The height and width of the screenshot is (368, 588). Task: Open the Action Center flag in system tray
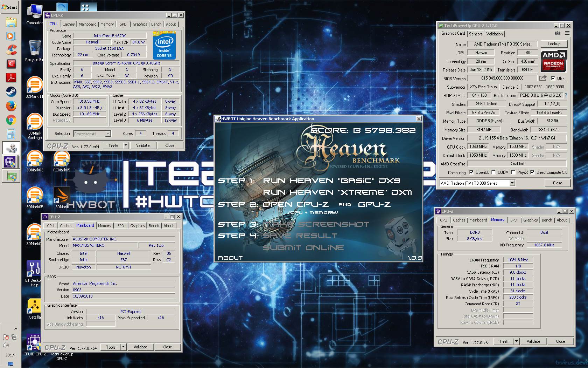pos(6,337)
